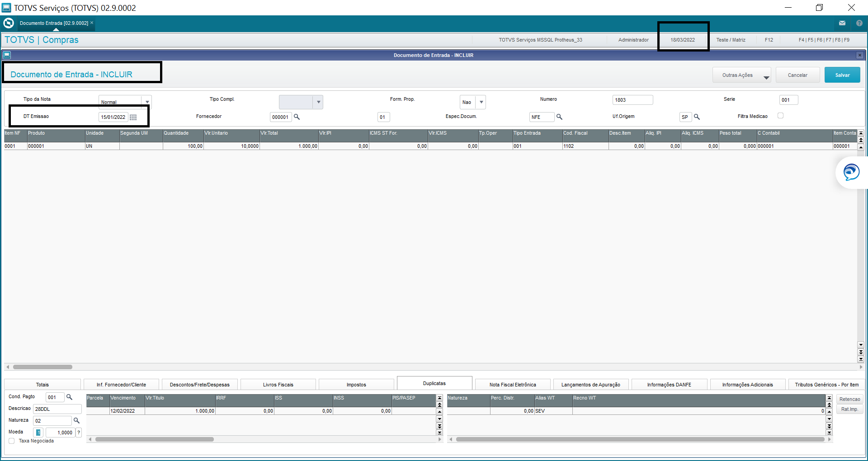The width and height of the screenshot is (868, 461).
Task: Open the Informações DANFE tab
Action: (x=669, y=385)
